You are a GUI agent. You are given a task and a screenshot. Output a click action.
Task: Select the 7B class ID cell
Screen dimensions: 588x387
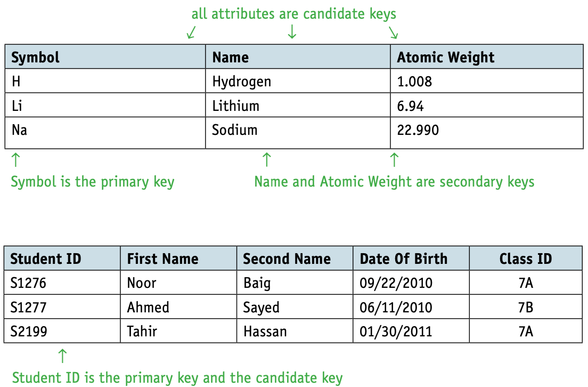click(x=526, y=307)
